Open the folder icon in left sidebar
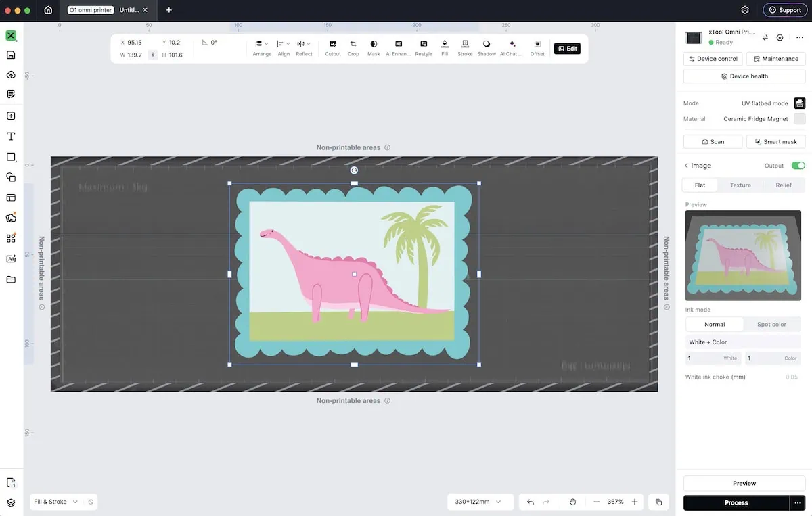The height and width of the screenshot is (516, 812). tap(11, 279)
